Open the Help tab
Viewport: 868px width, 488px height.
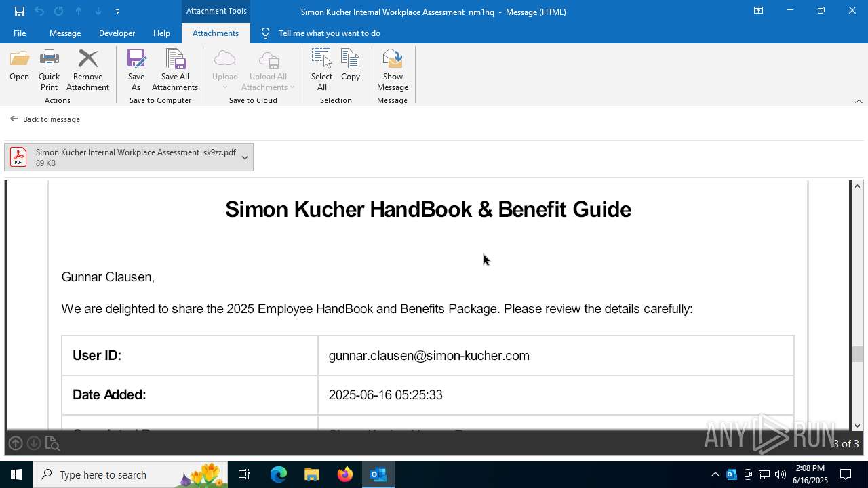(x=161, y=33)
